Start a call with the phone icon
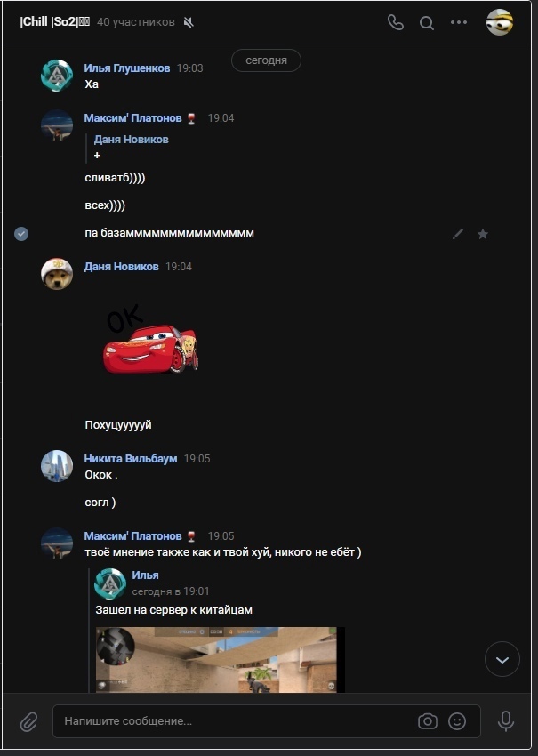The image size is (538, 756). click(x=396, y=22)
